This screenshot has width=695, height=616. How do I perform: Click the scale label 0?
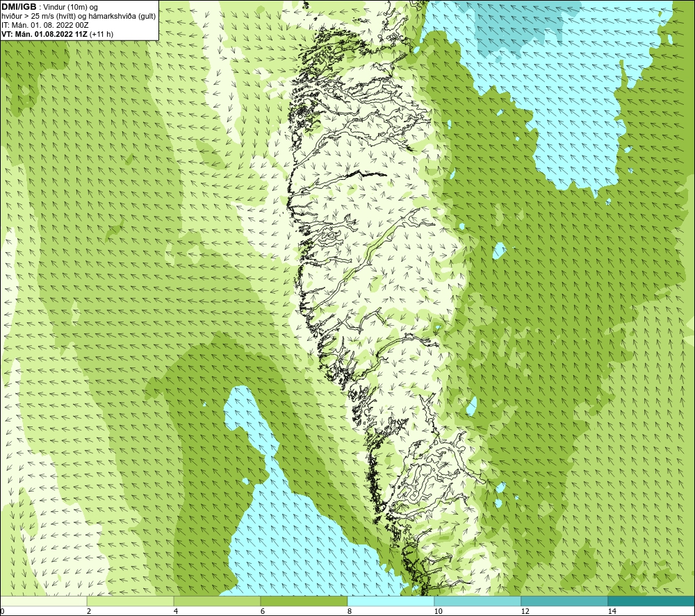point(2,611)
